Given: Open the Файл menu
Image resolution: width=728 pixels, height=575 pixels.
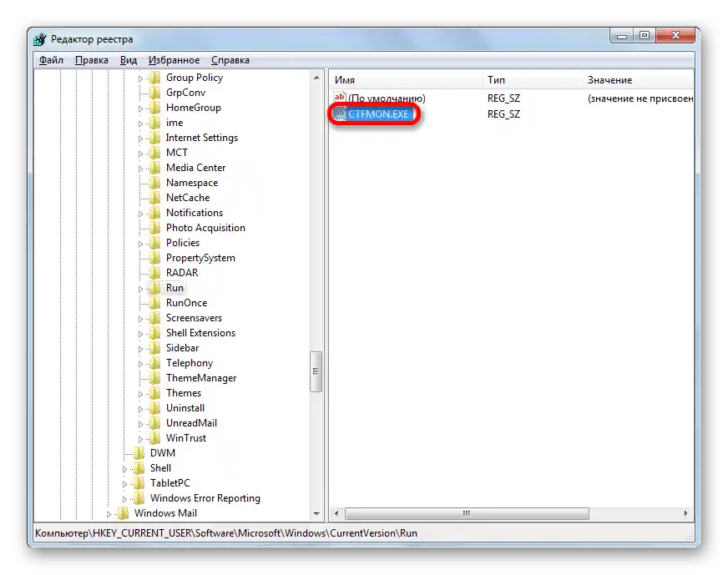Looking at the screenshot, I should pos(51,60).
